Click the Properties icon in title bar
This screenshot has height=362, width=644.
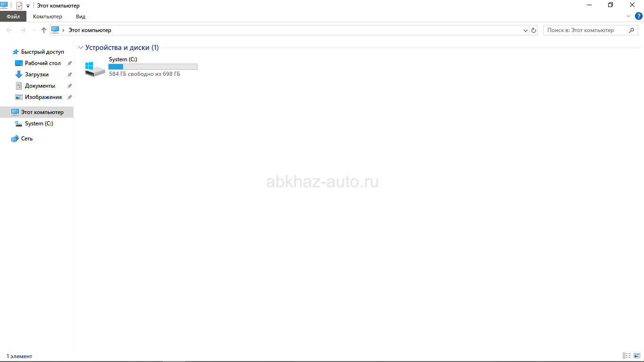coord(19,6)
